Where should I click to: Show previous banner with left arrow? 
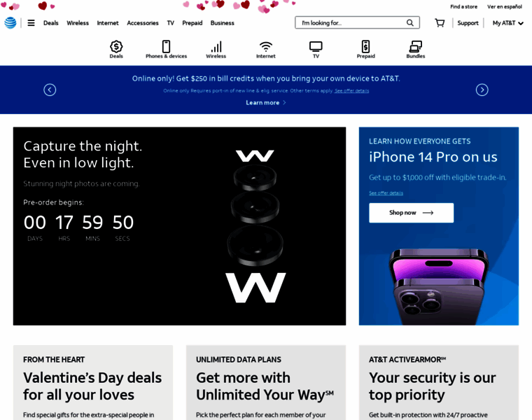click(x=50, y=90)
